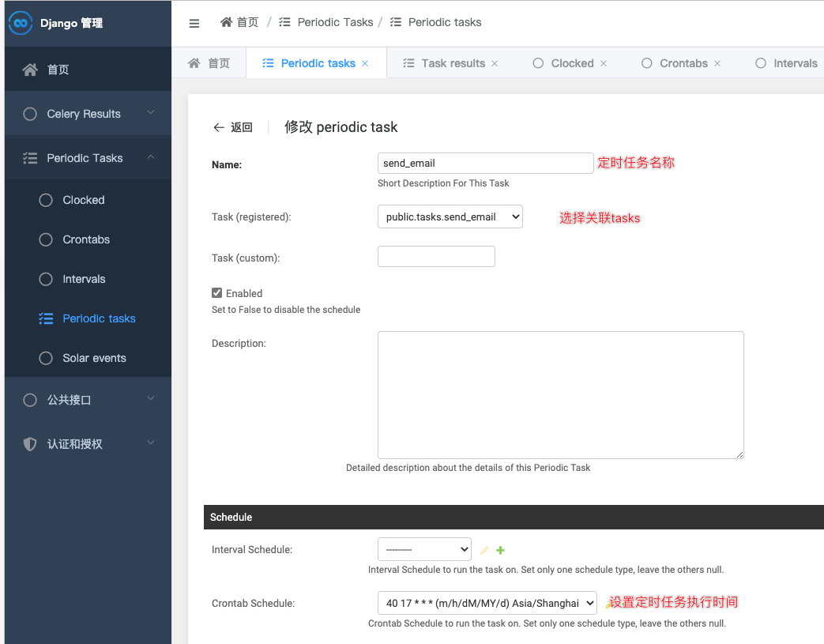Image resolution: width=824 pixels, height=644 pixels.
Task: Click the Django admin infinity logo
Action: (21, 23)
